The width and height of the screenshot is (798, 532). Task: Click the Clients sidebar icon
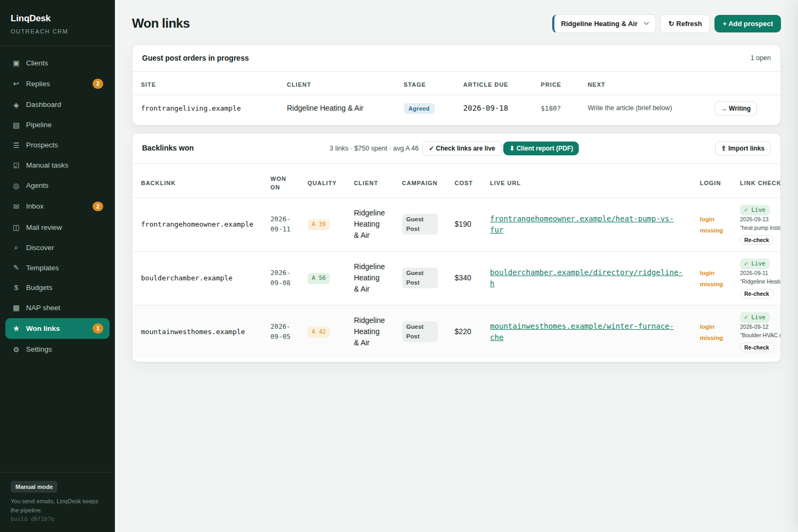pos(16,63)
